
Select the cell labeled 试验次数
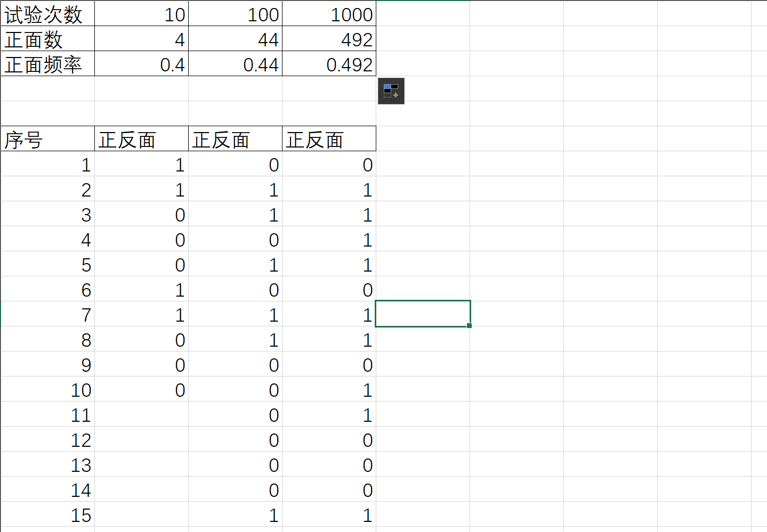[x=48, y=13]
